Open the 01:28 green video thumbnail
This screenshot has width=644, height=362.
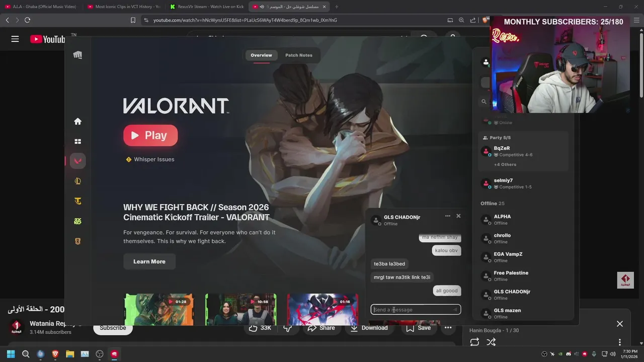(x=159, y=309)
